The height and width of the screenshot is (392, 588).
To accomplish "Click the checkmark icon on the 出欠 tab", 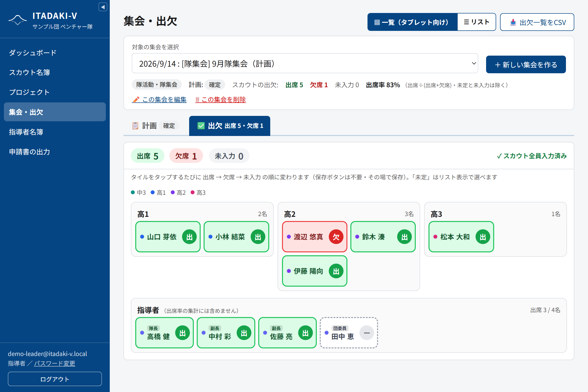I will [201, 126].
